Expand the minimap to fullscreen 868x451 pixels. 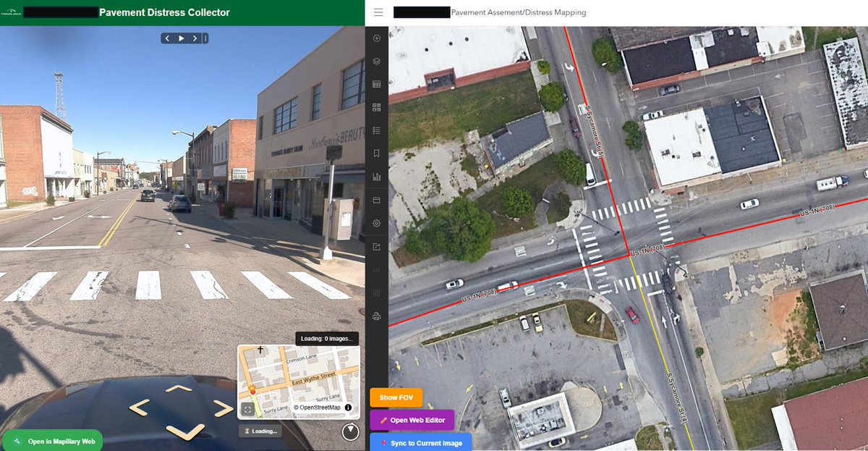pos(247,409)
